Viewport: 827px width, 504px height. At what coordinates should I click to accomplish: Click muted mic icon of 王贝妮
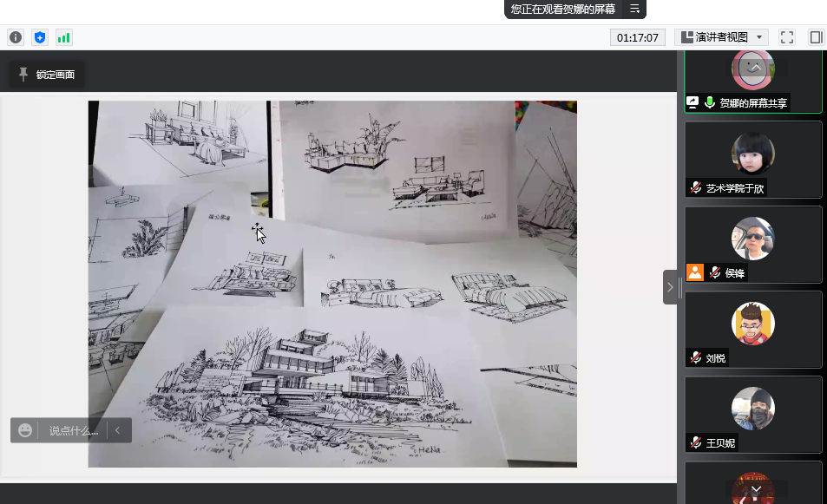(x=696, y=443)
